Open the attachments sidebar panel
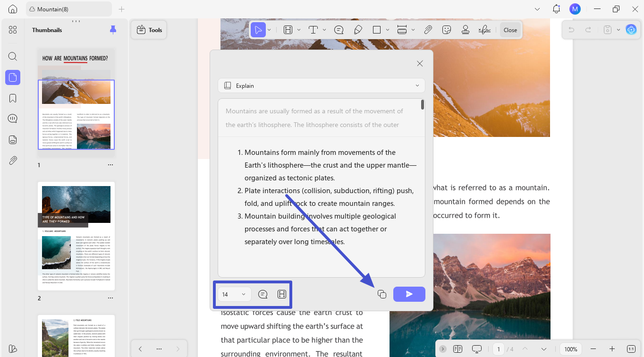 (13, 161)
